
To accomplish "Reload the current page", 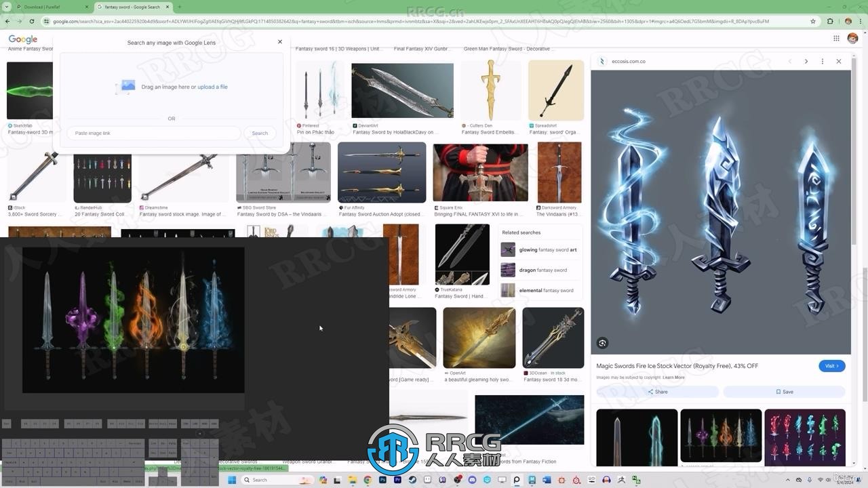I will (31, 21).
